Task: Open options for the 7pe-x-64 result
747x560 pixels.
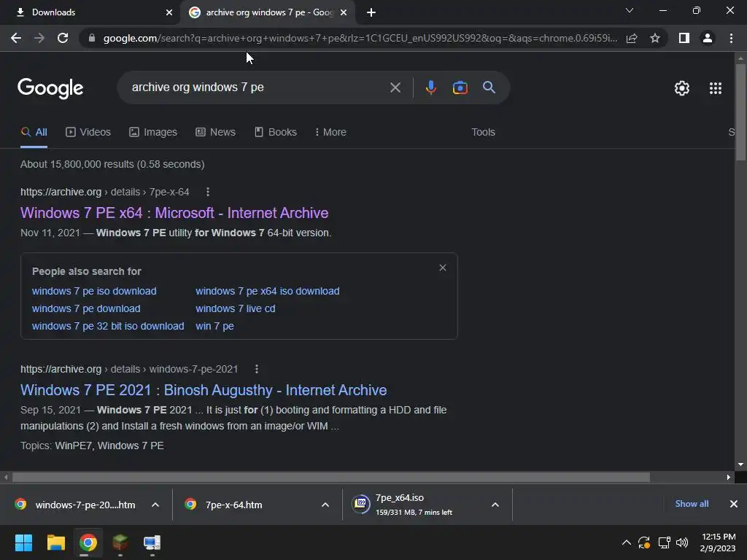Action: click(207, 192)
